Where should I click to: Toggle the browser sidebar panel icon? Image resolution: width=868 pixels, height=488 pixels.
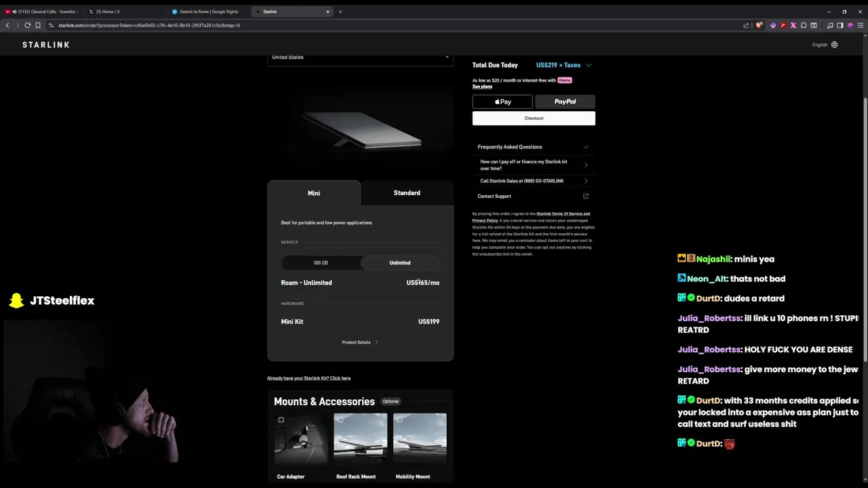point(840,25)
